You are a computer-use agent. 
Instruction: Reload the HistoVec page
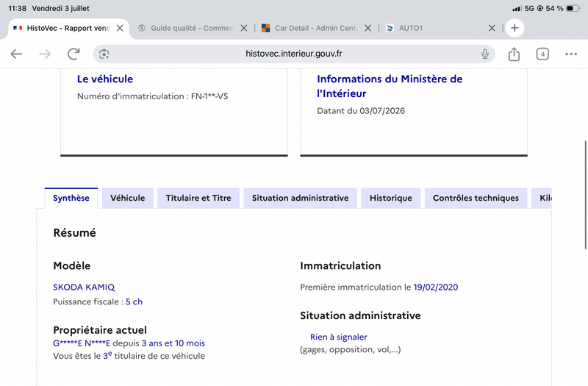tap(73, 54)
